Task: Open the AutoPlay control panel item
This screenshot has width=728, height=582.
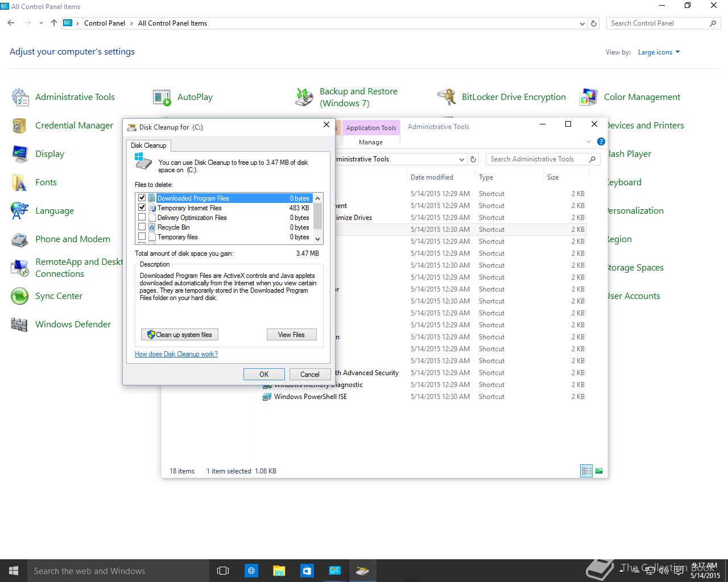Action: coord(183,97)
